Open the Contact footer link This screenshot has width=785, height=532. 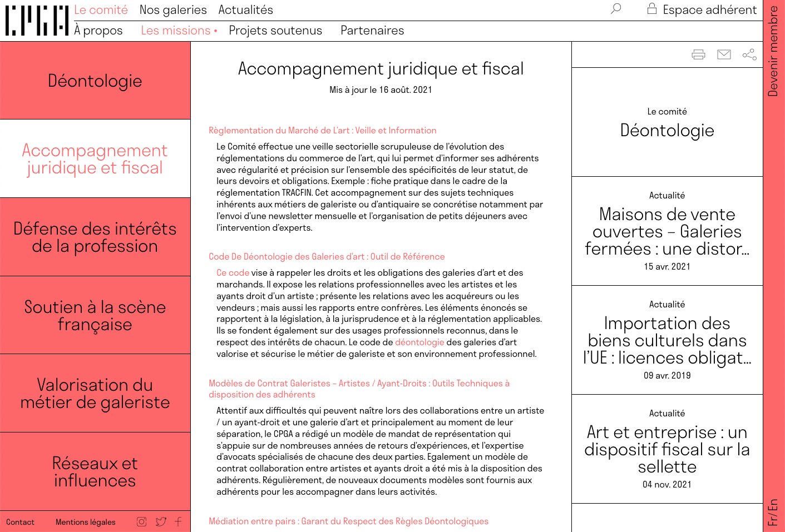(x=20, y=522)
